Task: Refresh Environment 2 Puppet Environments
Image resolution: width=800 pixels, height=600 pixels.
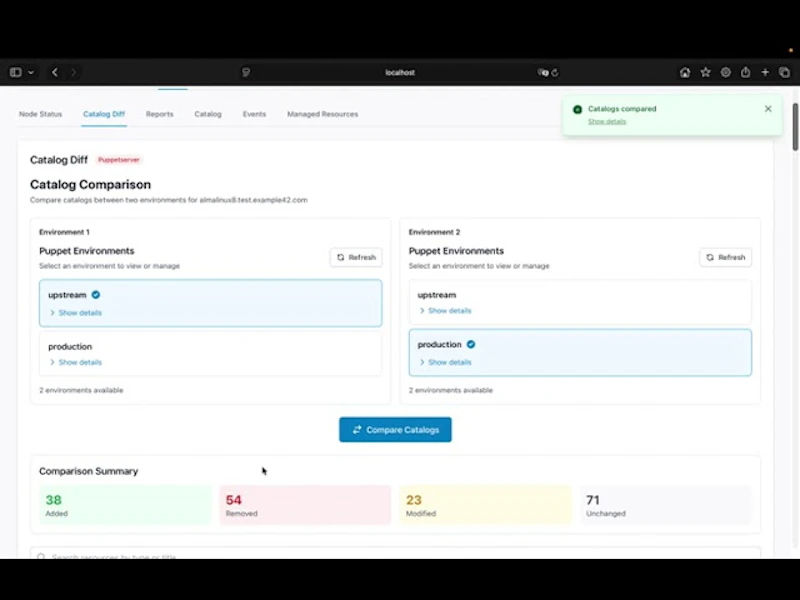Action: [x=726, y=257]
